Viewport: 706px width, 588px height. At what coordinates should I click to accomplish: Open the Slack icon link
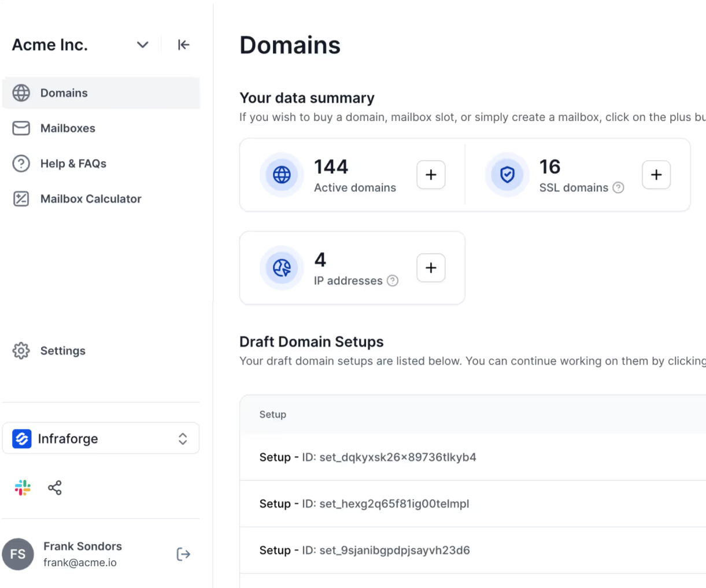(x=23, y=488)
